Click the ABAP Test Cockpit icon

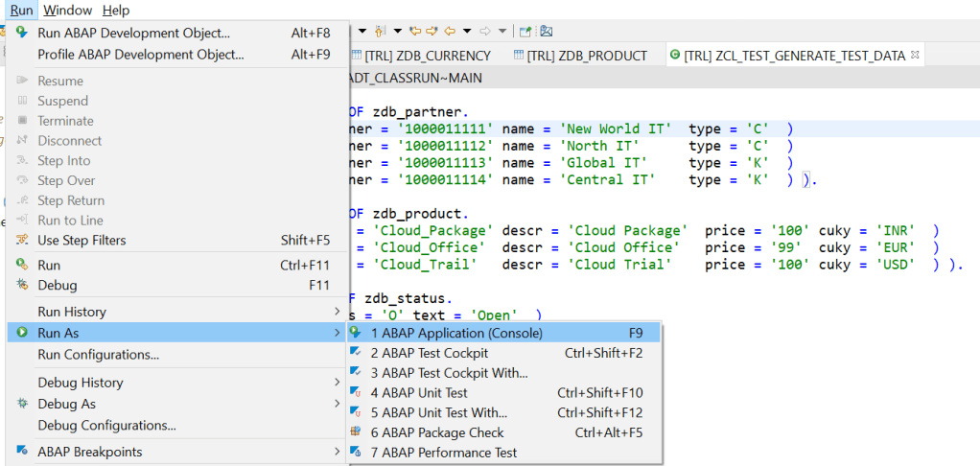click(356, 353)
